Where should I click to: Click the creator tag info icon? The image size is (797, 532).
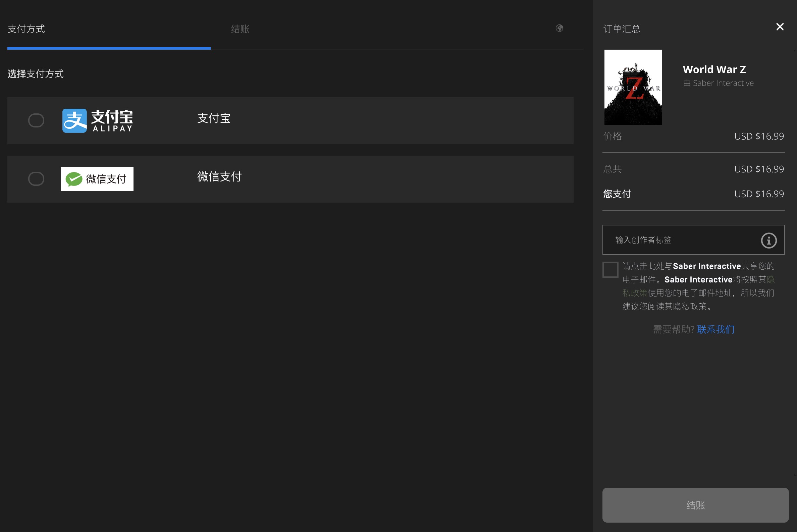pos(768,241)
